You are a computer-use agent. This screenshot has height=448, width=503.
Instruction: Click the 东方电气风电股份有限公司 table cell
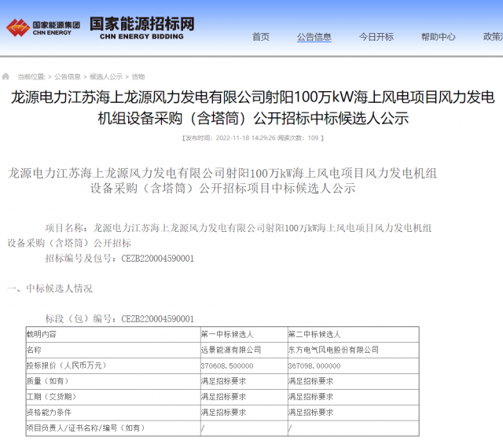[333, 350]
